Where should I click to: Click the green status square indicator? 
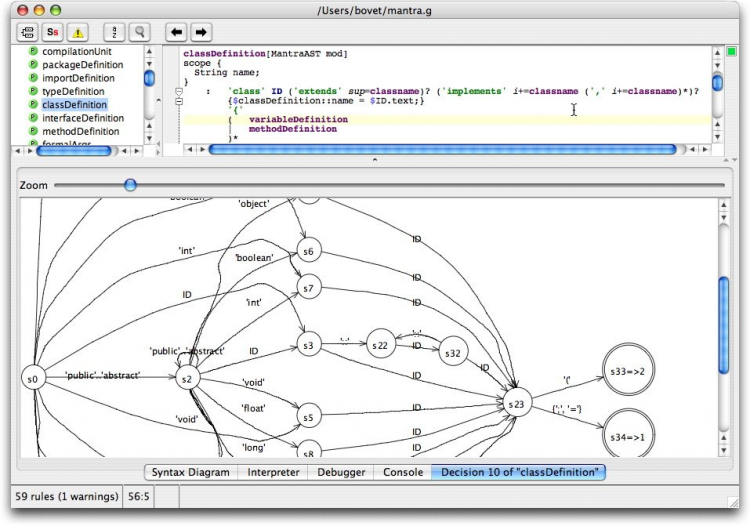click(x=731, y=51)
